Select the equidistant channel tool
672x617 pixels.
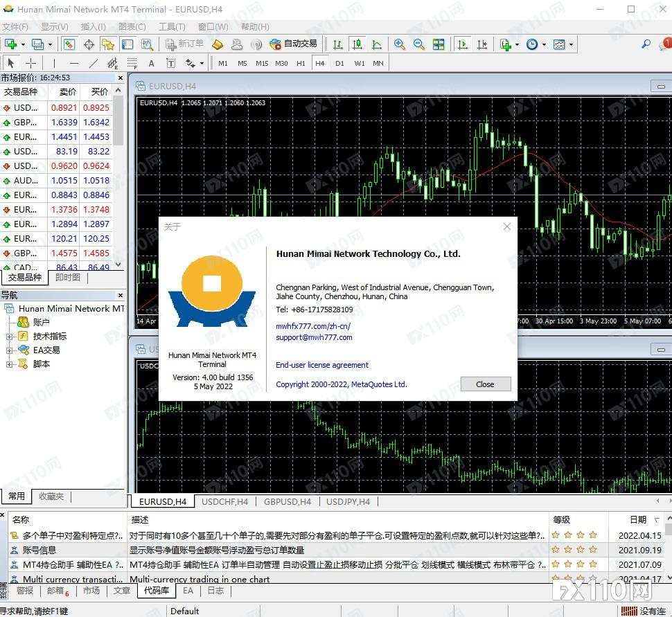(113, 64)
